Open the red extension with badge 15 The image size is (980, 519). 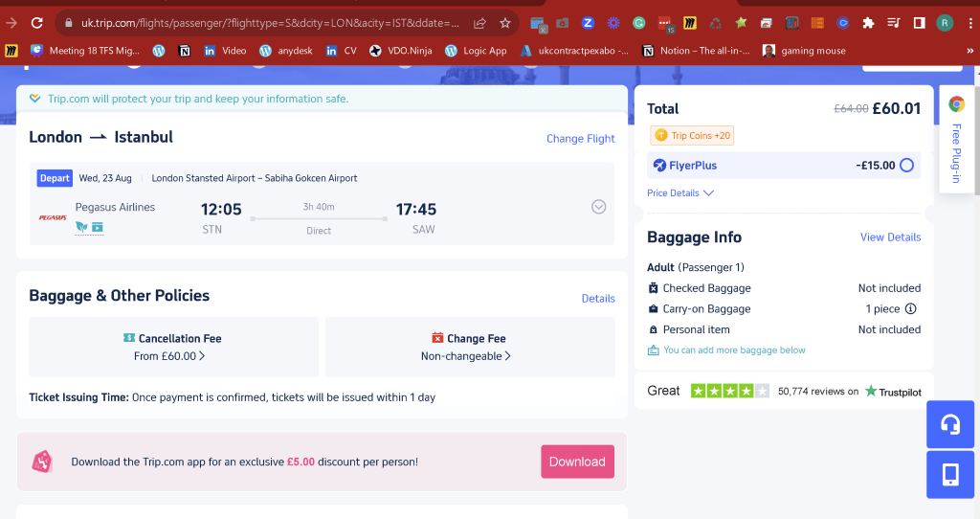[665, 24]
